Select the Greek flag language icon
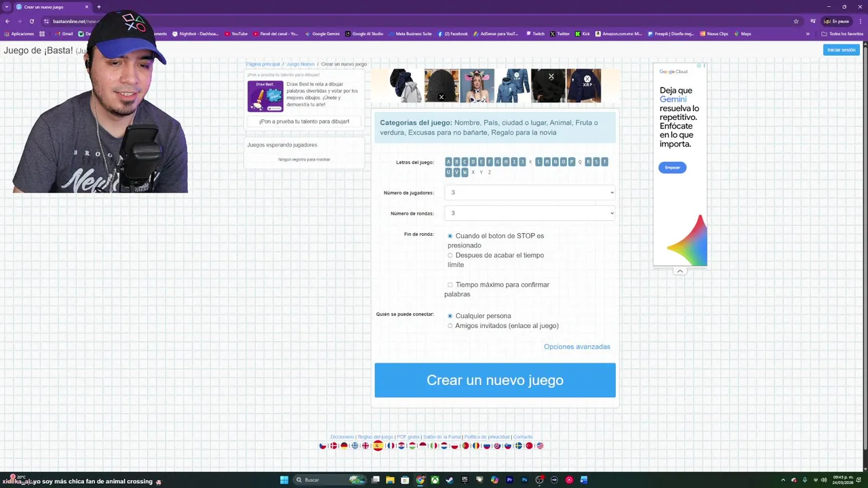Screen dimensions: 868x488 coord(355,446)
